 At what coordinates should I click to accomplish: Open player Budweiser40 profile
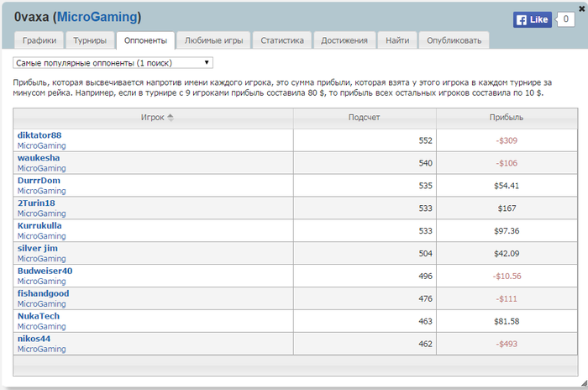[x=45, y=271]
